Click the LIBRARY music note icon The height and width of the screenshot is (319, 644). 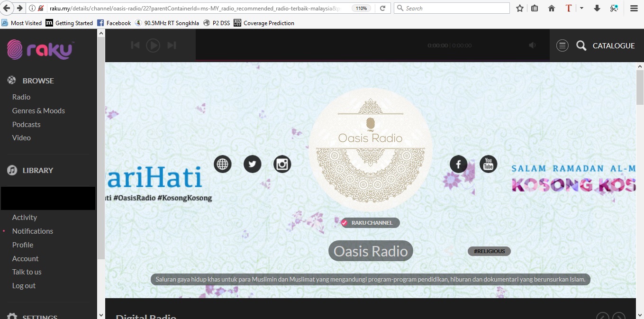point(12,170)
